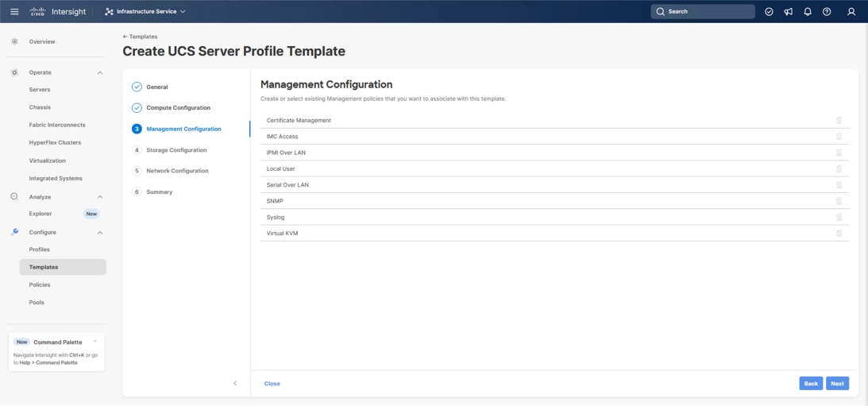Select policy icon for Serial Over LAN
Image resolution: width=868 pixels, height=406 pixels.
(839, 184)
